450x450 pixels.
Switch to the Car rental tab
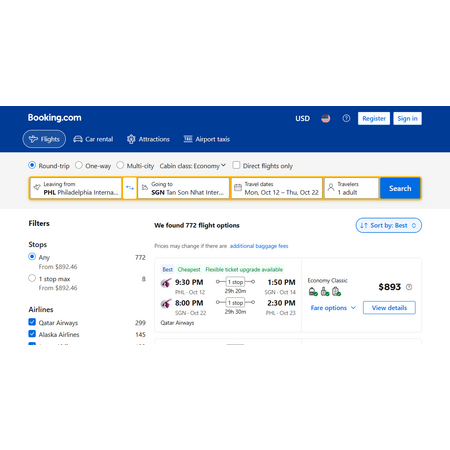(93, 139)
